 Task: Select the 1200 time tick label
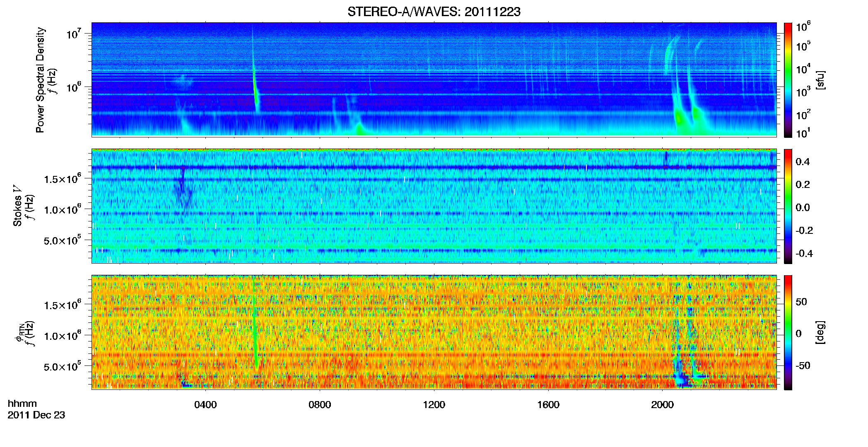(x=434, y=405)
